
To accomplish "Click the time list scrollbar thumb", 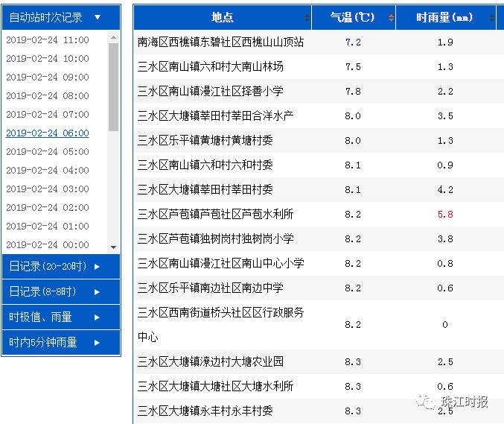I will (113, 87).
